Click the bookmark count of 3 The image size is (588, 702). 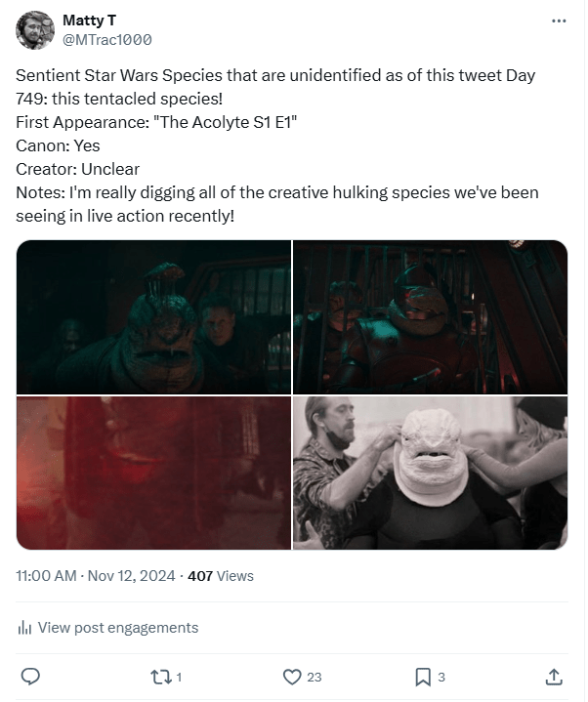coord(442,677)
